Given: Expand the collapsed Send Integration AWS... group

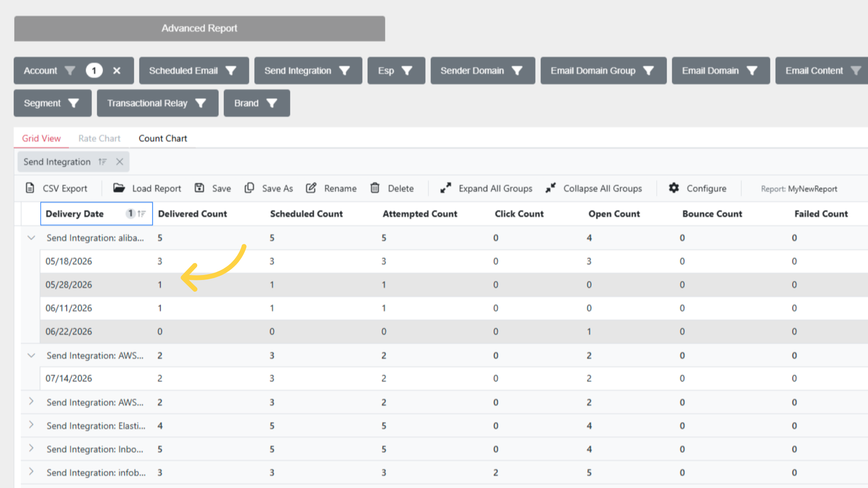Looking at the screenshot, I should [31, 402].
